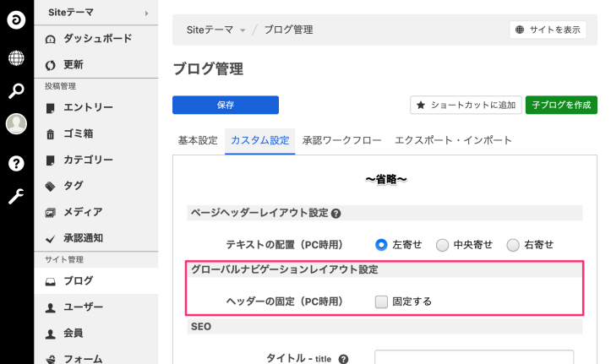The image size is (611, 364).
Task: Click the 子ブログを作成 button
Action: click(559, 105)
